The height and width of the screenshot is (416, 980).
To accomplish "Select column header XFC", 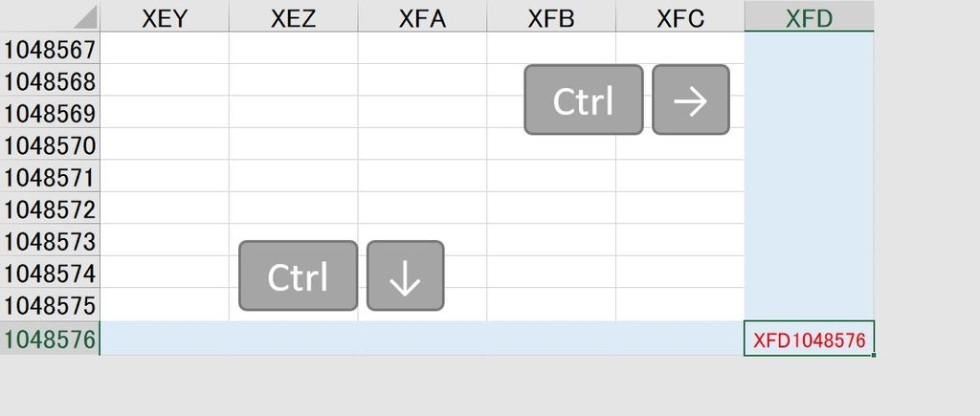I will [x=679, y=17].
